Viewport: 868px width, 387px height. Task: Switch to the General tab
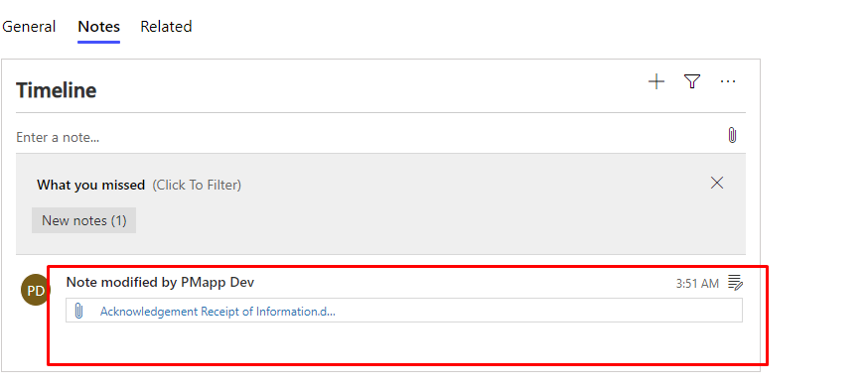click(x=29, y=27)
